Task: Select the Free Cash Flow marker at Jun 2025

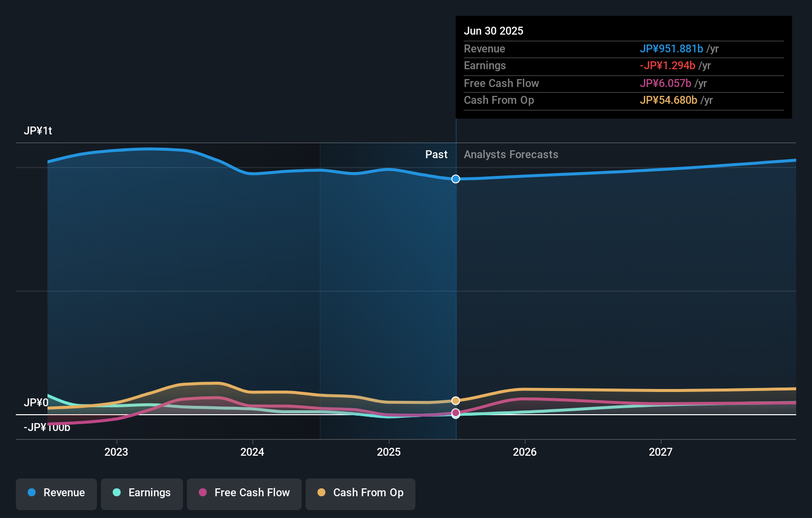Action: 455,412
